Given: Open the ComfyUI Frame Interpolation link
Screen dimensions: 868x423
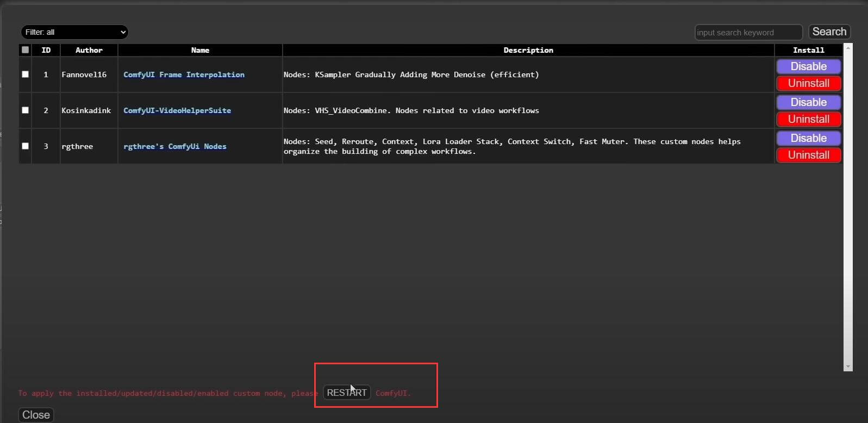Looking at the screenshot, I should pos(184,74).
